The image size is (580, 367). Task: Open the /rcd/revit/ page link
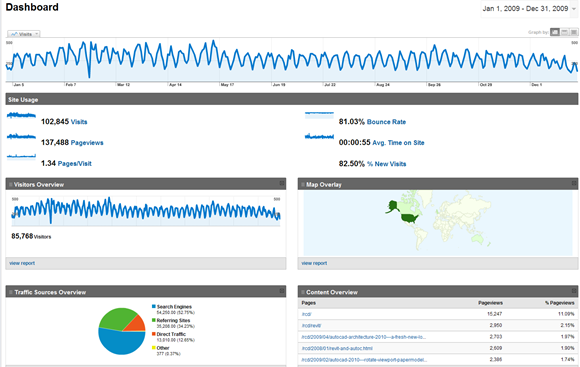tap(311, 326)
